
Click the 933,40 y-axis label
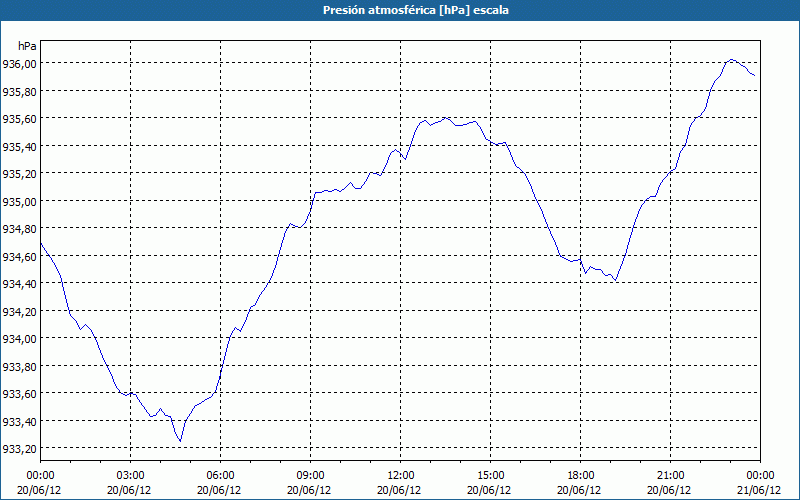click(x=19, y=421)
